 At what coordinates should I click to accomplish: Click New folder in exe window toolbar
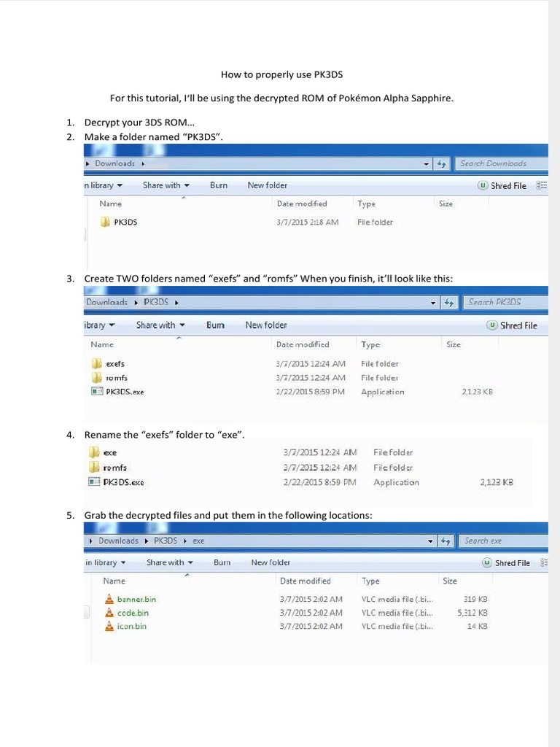pyautogui.click(x=271, y=562)
